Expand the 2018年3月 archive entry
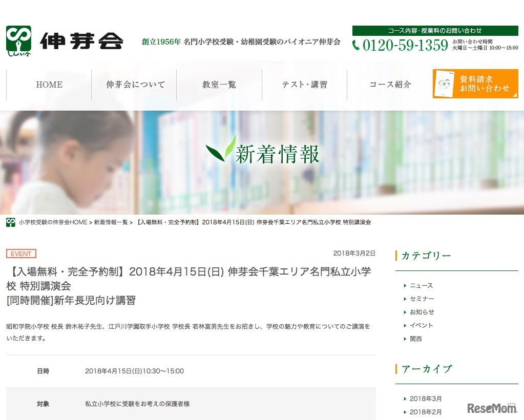 tap(427, 398)
